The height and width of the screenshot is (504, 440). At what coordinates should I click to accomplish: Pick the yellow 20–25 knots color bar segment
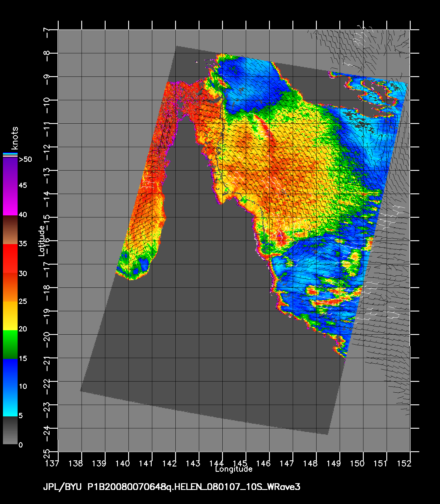[10, 316]
